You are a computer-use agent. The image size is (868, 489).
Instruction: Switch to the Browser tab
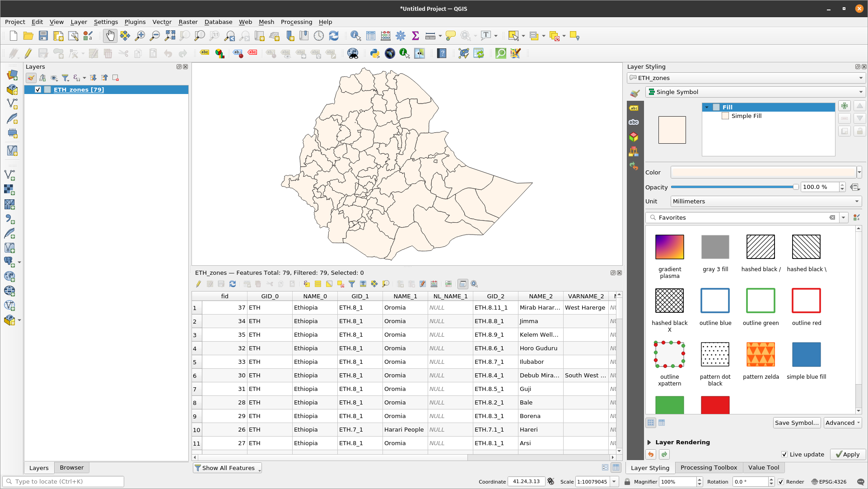[x=71, y=468]
